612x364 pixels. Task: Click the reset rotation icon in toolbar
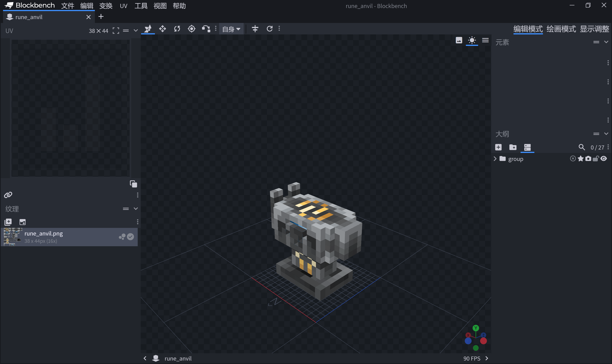pyautogui.click(x=269, y=29)
